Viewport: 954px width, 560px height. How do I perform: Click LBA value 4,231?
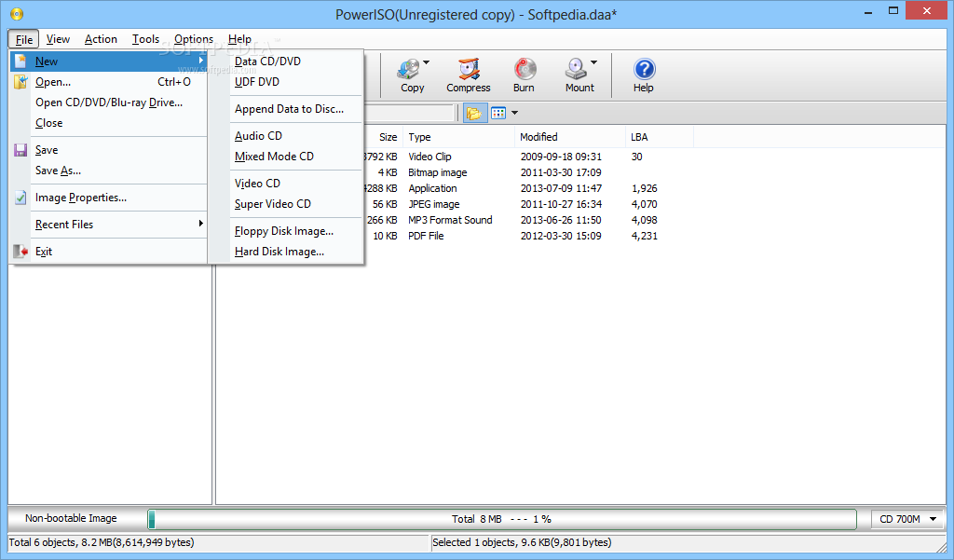[x=645, y=236]
